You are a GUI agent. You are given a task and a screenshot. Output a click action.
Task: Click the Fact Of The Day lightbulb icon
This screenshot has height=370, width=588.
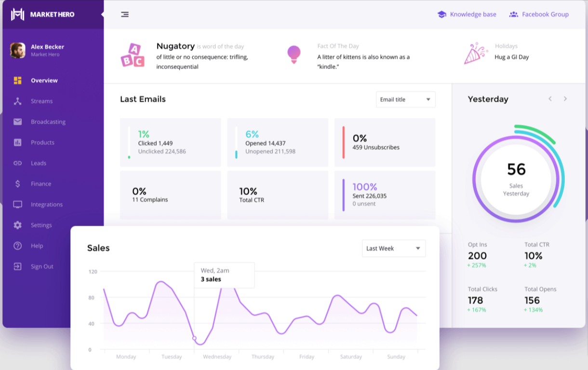point(294,55)
